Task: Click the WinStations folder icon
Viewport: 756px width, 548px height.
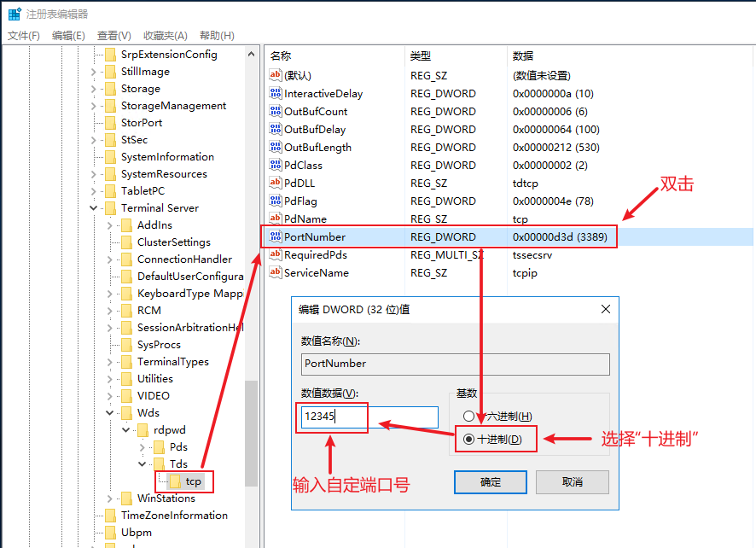Action: pos(126,498)
